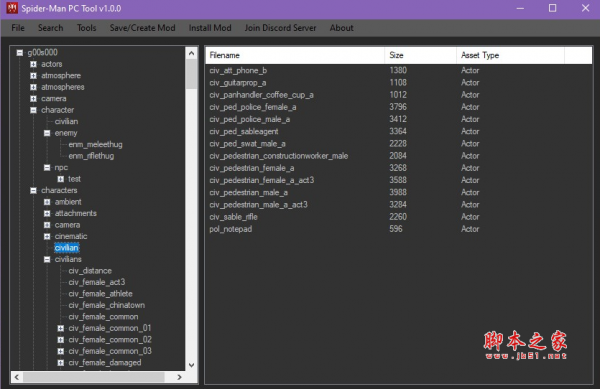Collapse the enemy folder node
The width and height of the screenshot is (600, 389).
pos(47,133)
